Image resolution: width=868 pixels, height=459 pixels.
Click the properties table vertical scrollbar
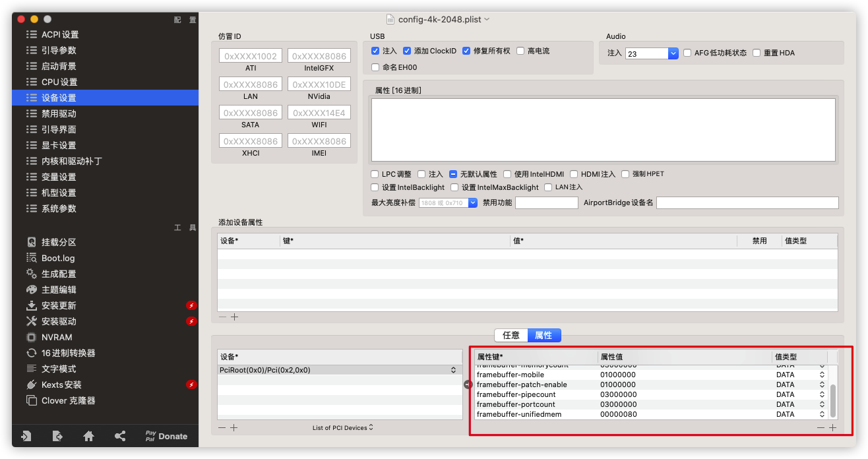(832, 399)
